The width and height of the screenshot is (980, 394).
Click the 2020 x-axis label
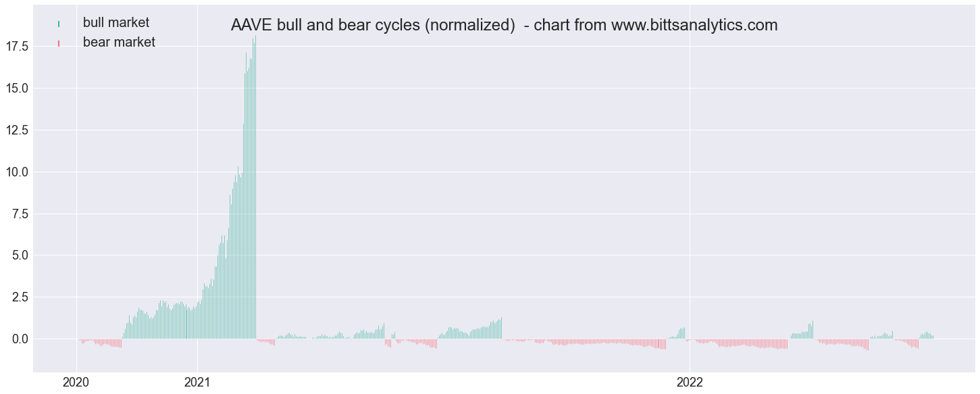point(76,383)
